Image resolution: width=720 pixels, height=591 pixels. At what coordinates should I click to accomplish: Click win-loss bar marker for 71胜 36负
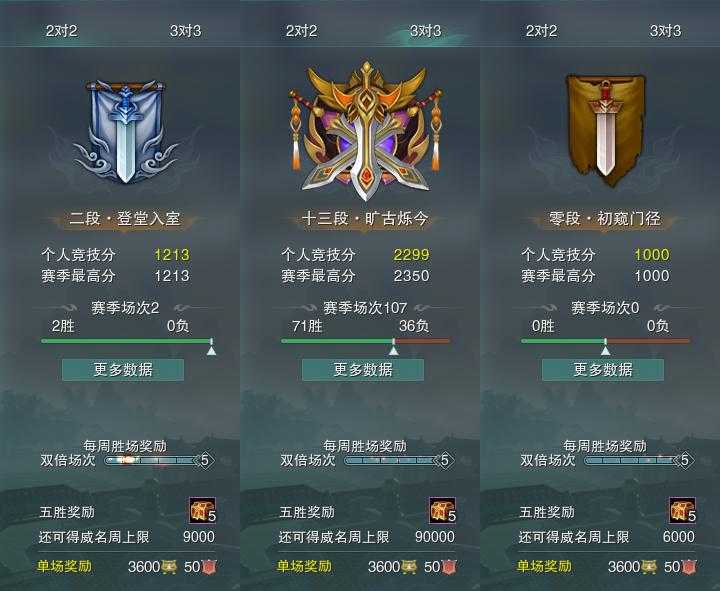(394, 347)
